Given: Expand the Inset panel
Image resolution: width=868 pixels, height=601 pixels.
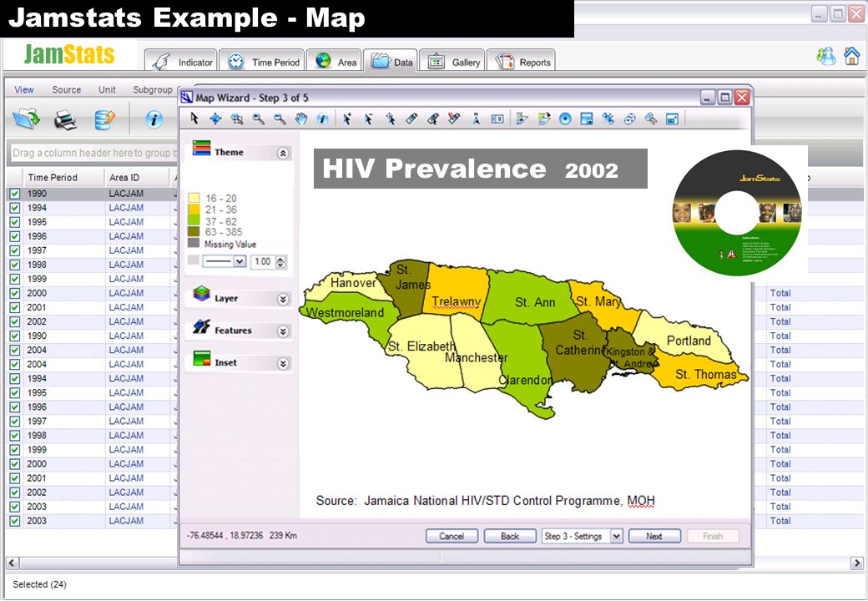Looking at the screenshot, I should (x=283, y=364).
